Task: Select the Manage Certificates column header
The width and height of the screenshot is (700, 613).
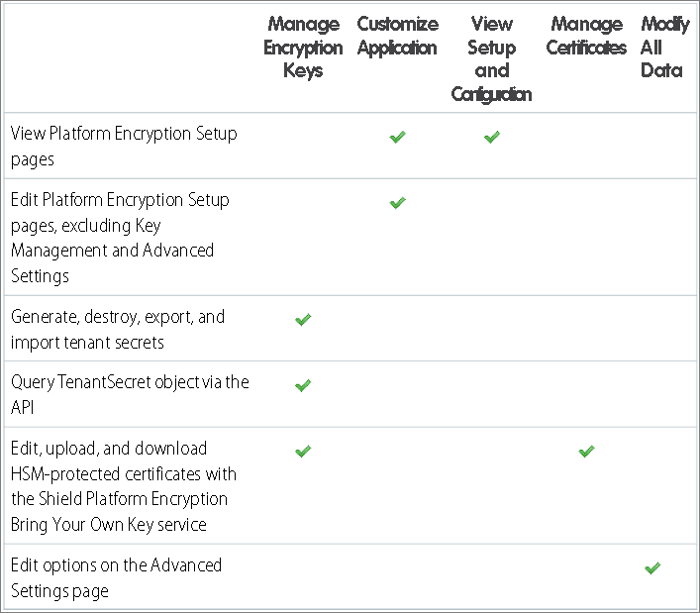Action: click(x=586, y=36)
